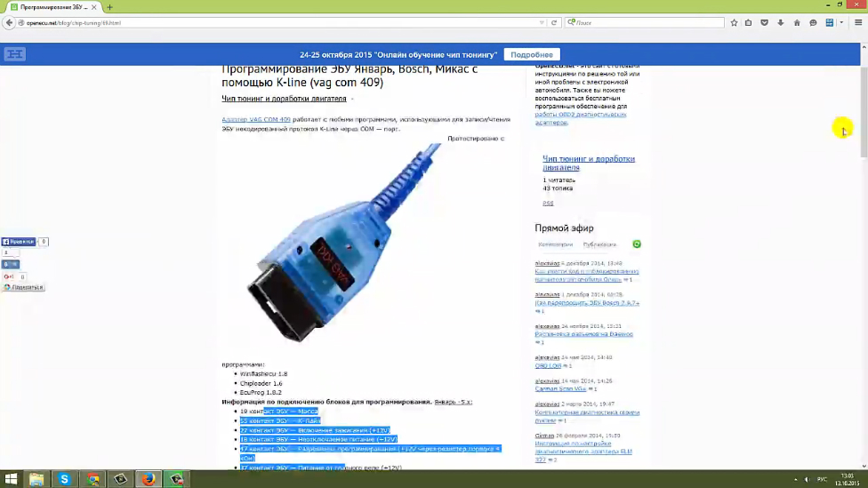Click the Google +1 button

click(x=9, y=276)
